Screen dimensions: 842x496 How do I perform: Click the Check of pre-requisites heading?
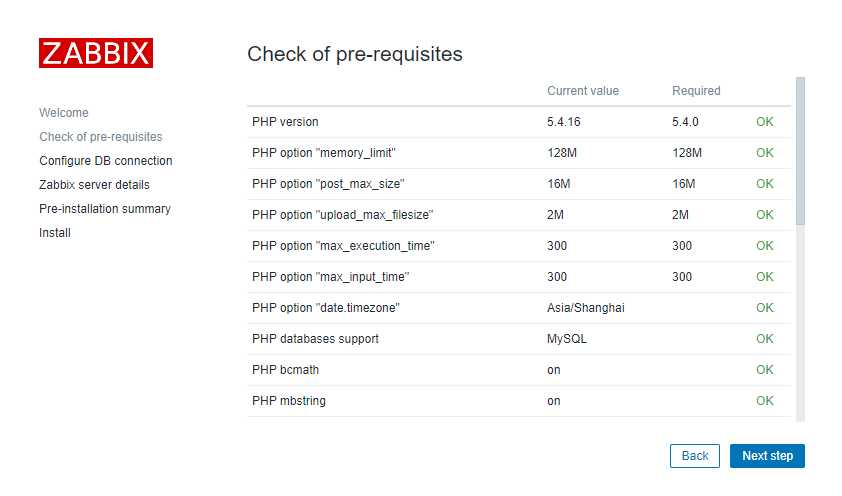click(355, 54)
